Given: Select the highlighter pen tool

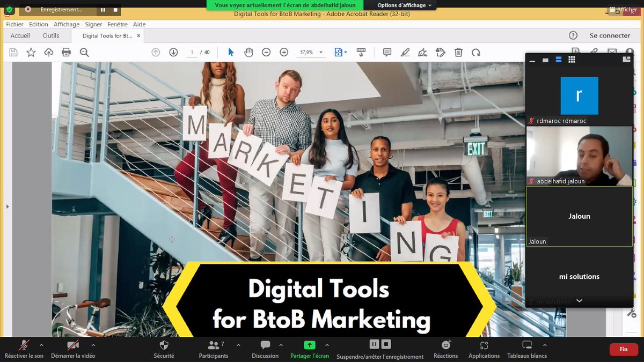Looking at the screenshot, I should (405, 52).
